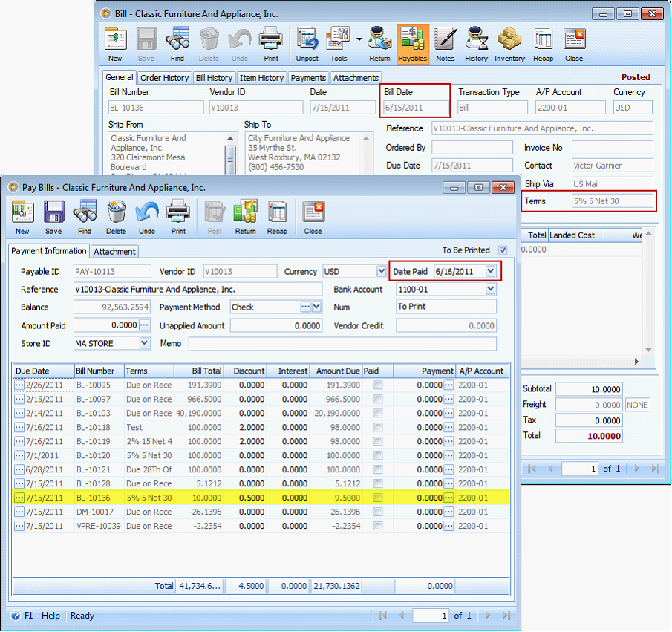Unpost the bill using Unpost icon

(x=307, y=45)
